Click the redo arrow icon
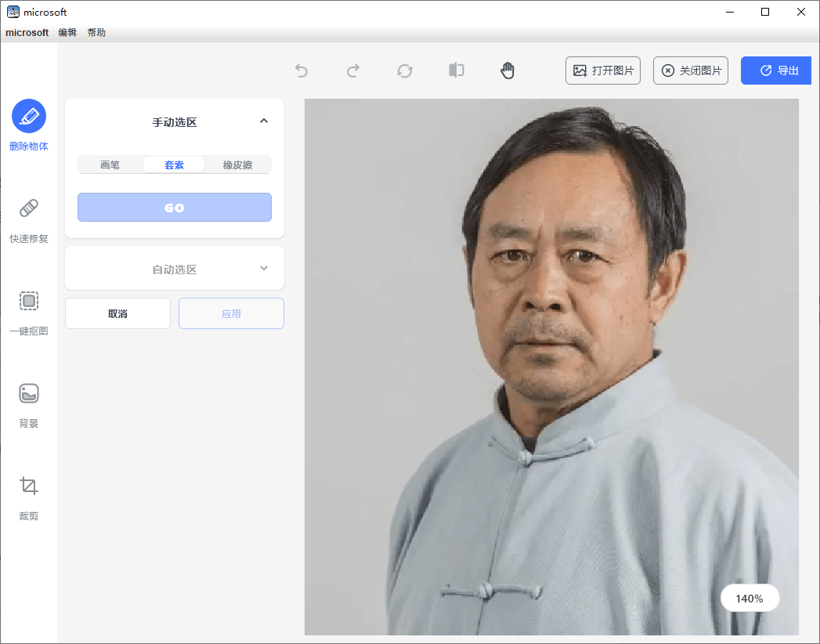This screenshot has height=644, width=820. click(353, 70)
